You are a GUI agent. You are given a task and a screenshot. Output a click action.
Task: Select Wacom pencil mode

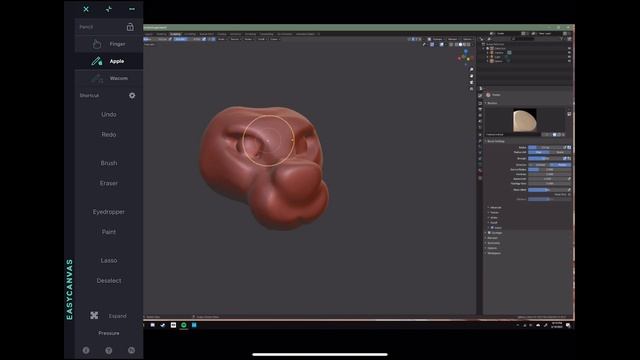pos(109,78)
